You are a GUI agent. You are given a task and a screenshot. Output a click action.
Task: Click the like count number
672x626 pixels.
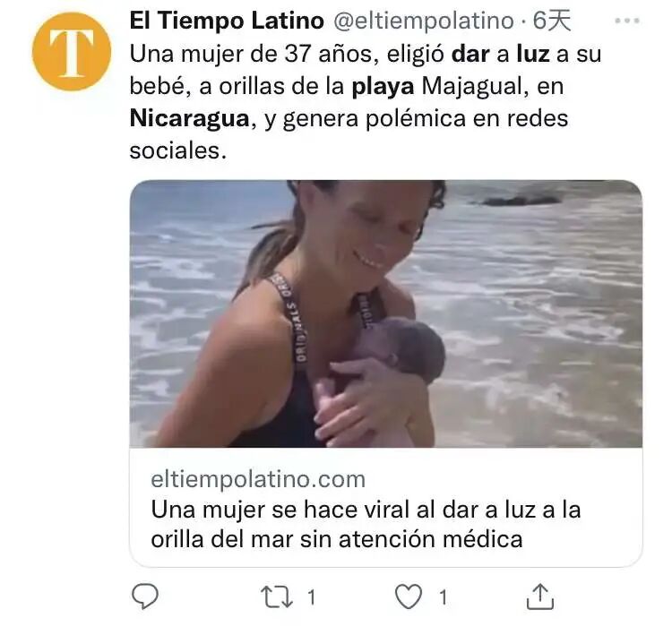point(444,597)
